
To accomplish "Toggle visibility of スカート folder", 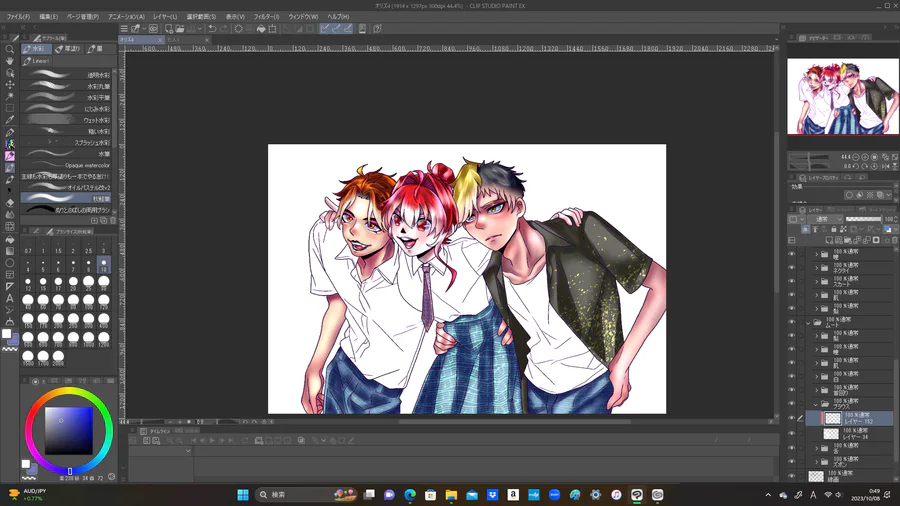I will click(x=792, y=281).
